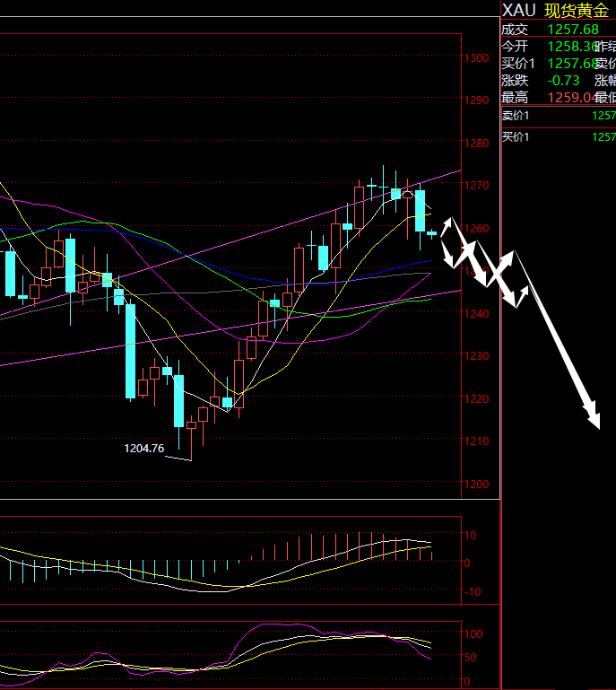Click the MACD axis label -10
This screenshot has height=690, width=616.
473,592
